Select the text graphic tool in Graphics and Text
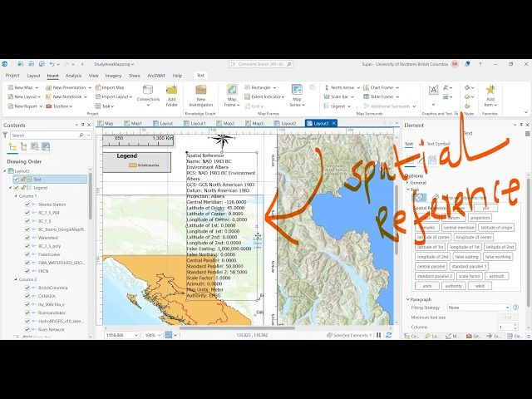Image resolution: width=532 pixels, height=399 pixels. (433, 90)
